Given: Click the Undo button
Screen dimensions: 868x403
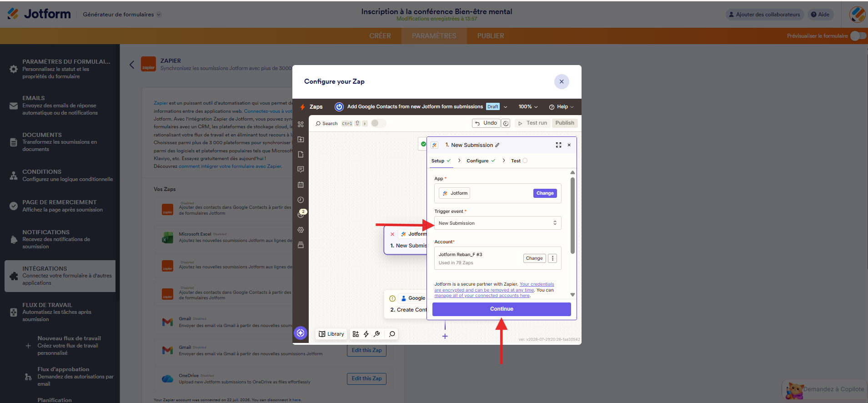Looking at the screenshot, I should [x=486, y=123].
